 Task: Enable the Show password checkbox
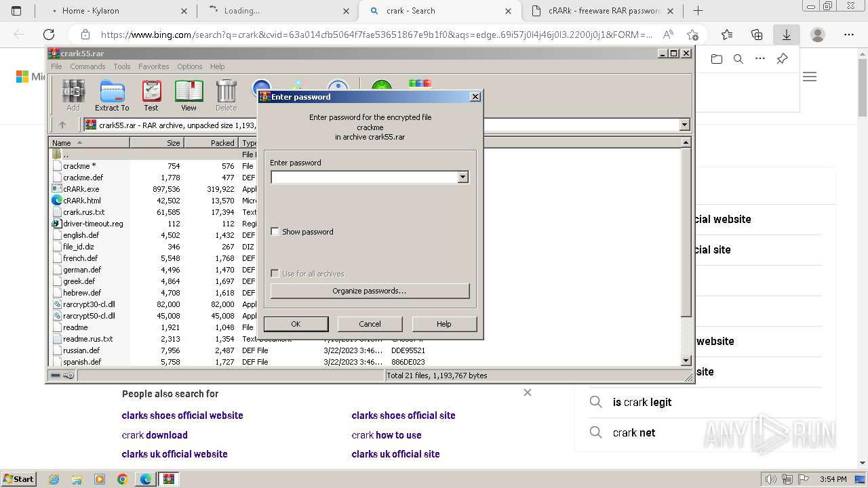coord(275,232)
